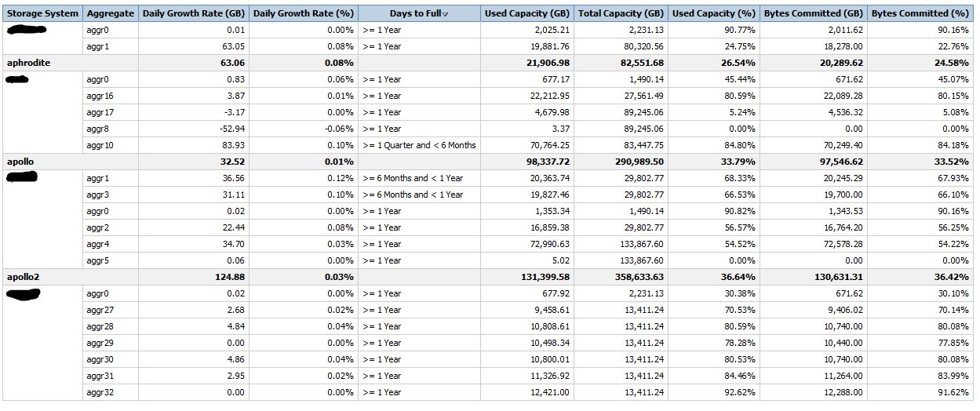The width and height of the screenshot is (980, 411).
Task: Sort by Used Capacity (%) header
Action: pos(713,13)
